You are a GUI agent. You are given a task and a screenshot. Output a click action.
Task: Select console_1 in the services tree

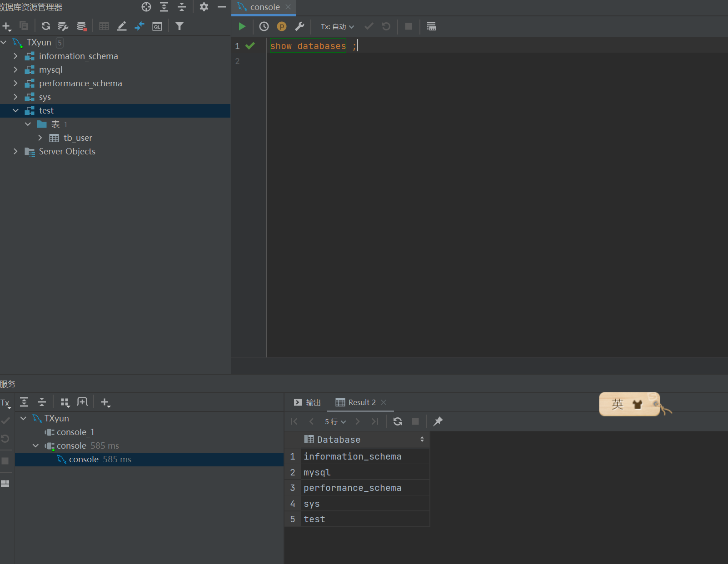(x=75, y=432)
